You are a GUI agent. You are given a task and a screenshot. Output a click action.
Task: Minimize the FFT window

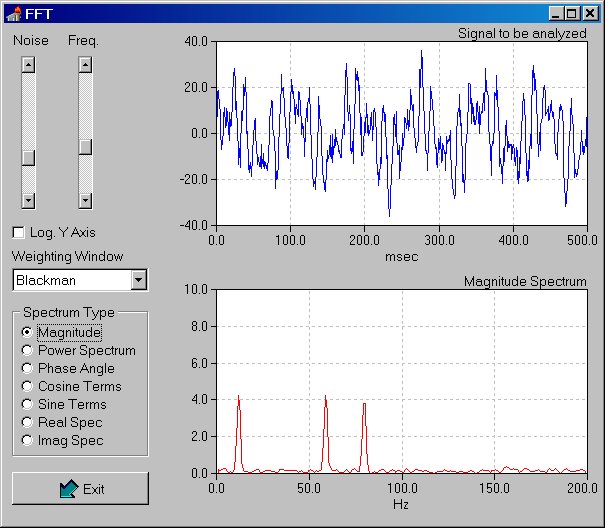pyautogui.click(x=556, y=14)
